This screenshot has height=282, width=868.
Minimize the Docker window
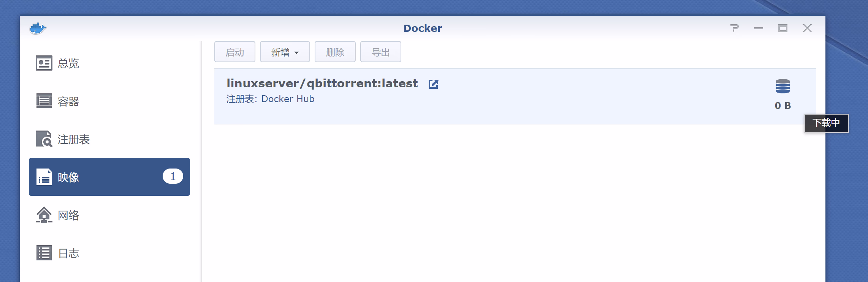[759, 28]
